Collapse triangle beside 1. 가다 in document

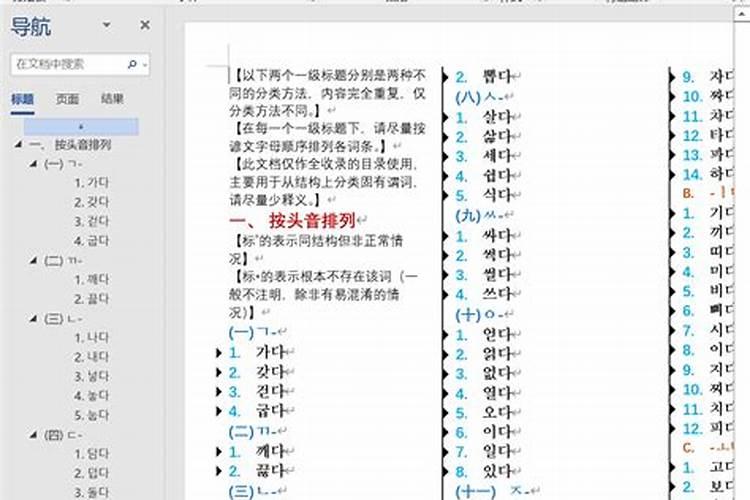point(219,353)
